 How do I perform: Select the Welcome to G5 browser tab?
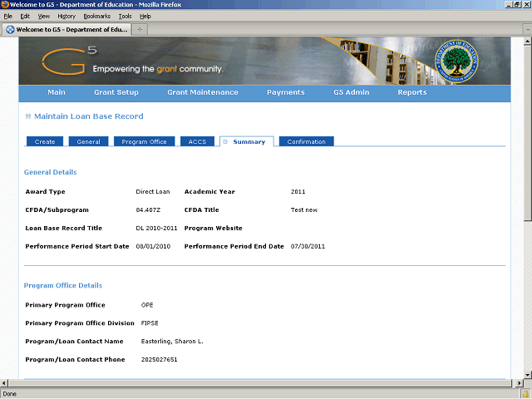(x=66, y=30)
